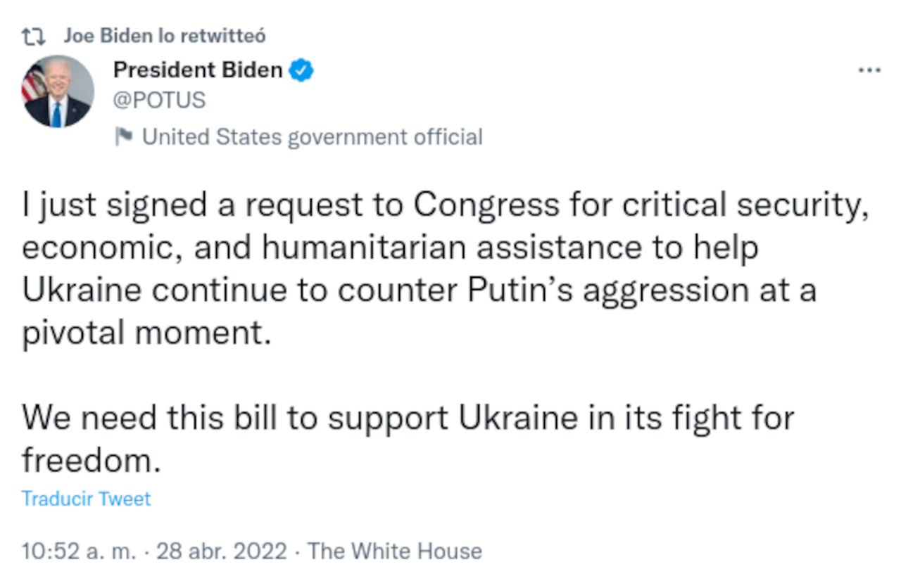Image resolution: width=901 pixels, height=588 pixels.
Task: Click the words "pivotal moment." in tweet
Action: [x=146, y=333]
